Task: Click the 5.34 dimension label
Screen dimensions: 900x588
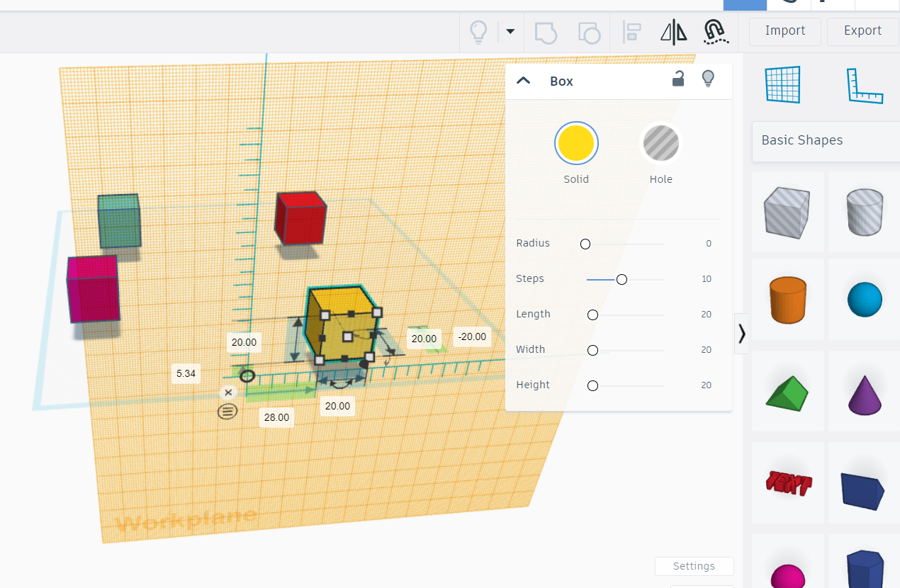Action: pos(186,373)
